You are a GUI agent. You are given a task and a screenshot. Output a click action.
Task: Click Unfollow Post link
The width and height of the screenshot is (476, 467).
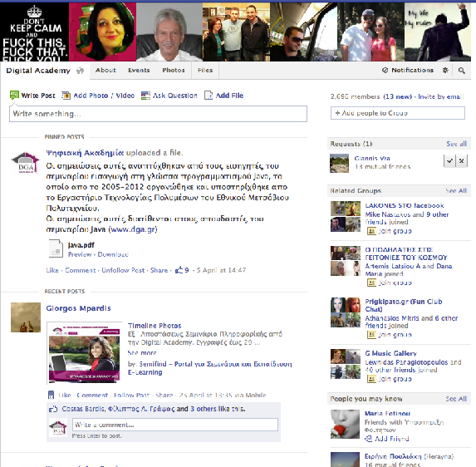(123, 270)
